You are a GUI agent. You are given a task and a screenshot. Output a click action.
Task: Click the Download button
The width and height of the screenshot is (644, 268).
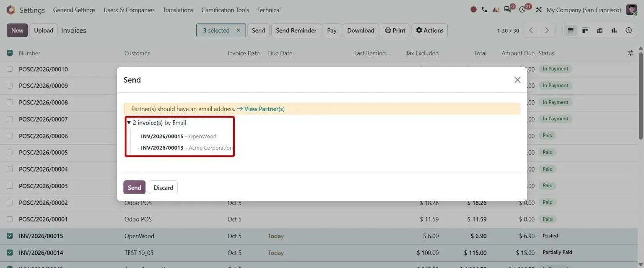click(361, 30)
